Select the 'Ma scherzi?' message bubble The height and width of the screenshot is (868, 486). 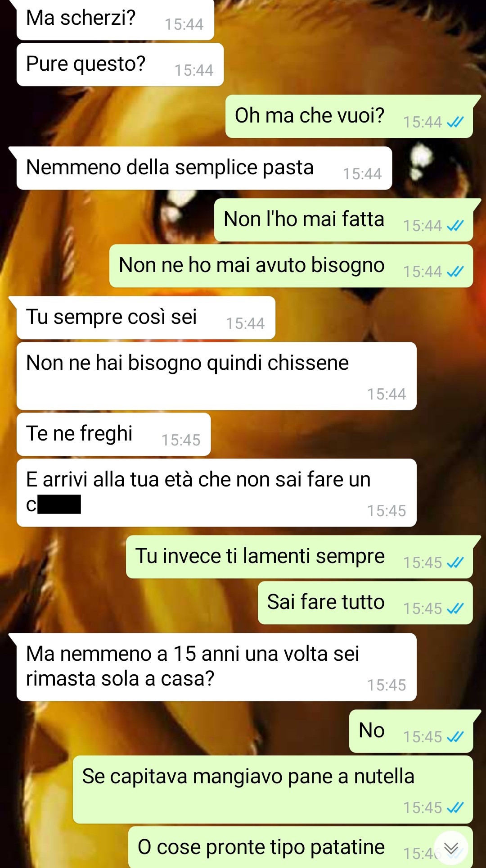pos(115,19)
